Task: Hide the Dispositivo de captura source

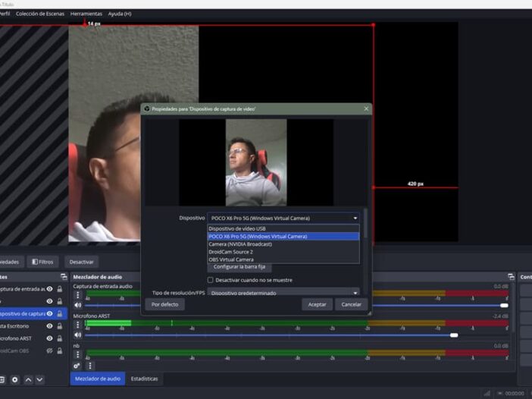Action: 50,313
